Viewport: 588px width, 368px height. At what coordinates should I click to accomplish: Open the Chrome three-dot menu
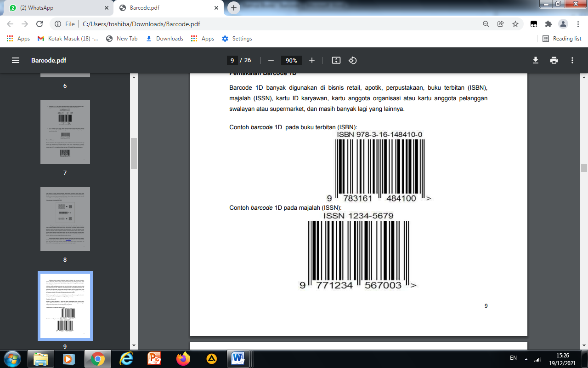pos(578,24)
